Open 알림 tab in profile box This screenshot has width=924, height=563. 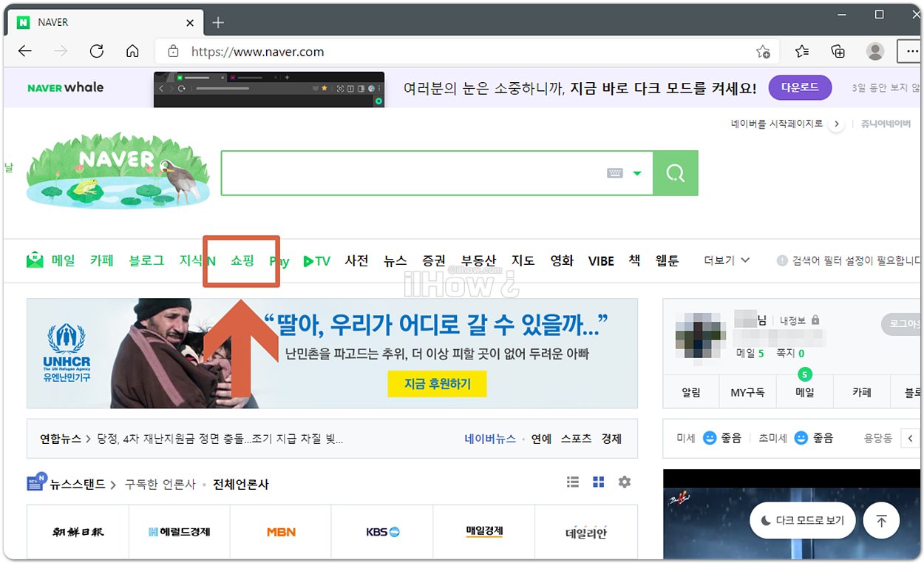tap(691, 393)
